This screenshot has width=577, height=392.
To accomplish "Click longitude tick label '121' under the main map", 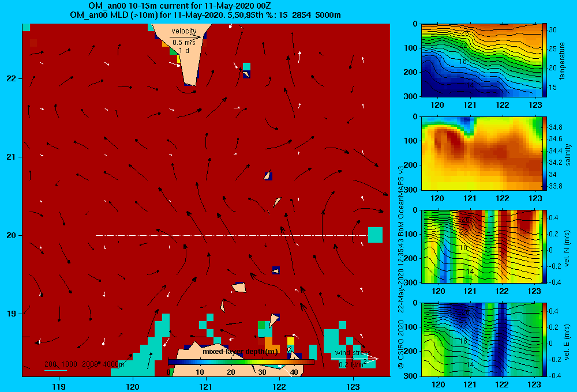I will pos(206,386).
